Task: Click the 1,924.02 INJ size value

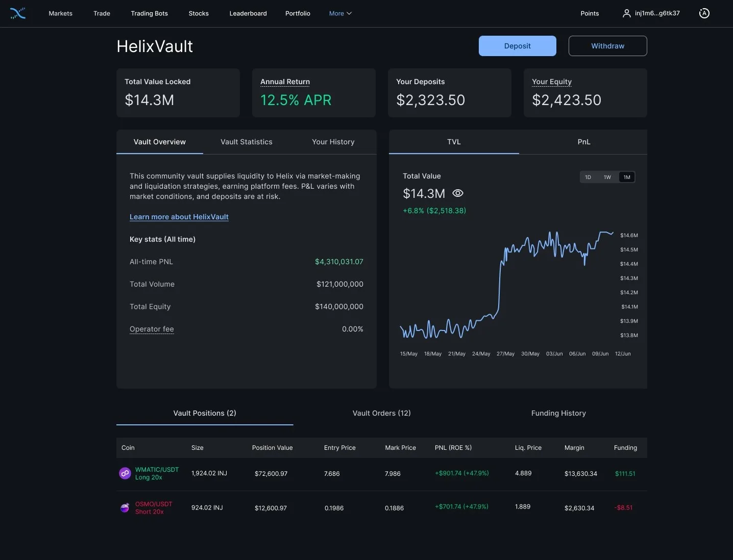Action: click(x=209, y=473)
